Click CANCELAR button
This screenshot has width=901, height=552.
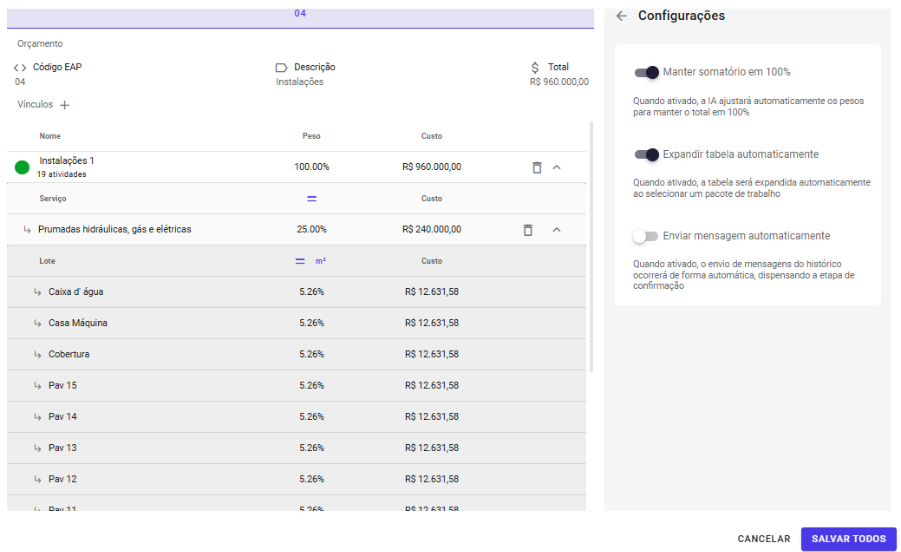point(764,539)
